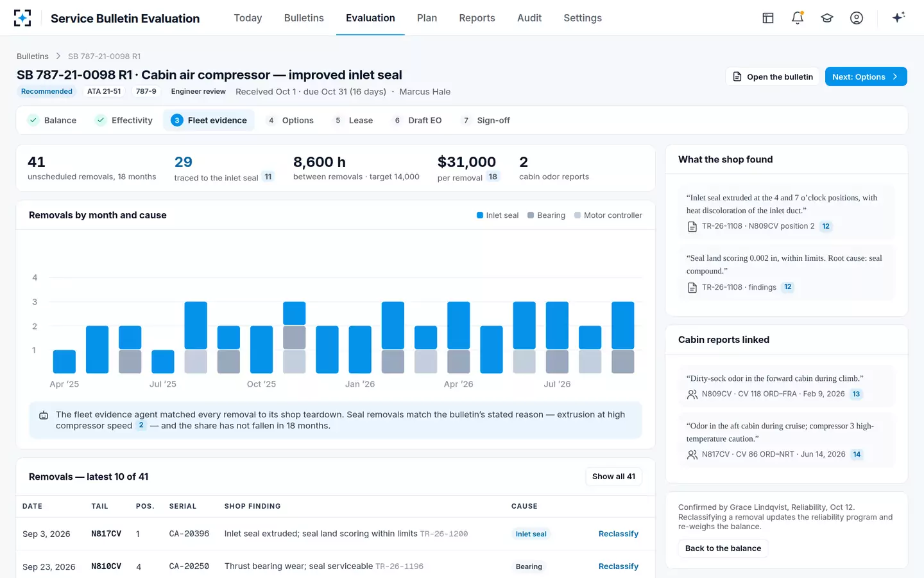Open the graduation cap learning icon
The image size is (924, 578).
[827, 18]
